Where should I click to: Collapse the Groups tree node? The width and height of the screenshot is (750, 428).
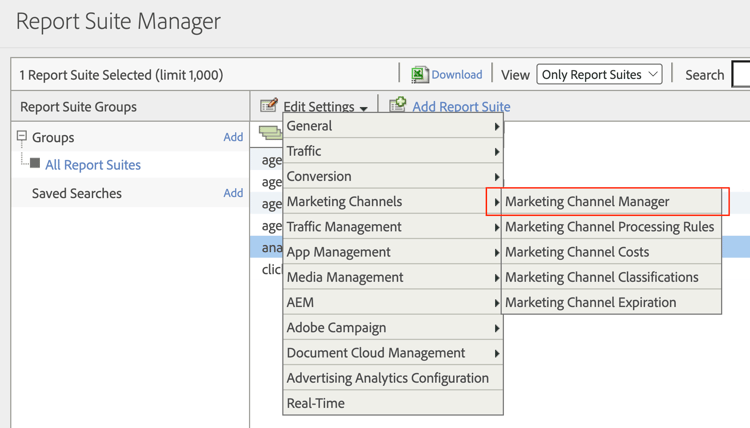click(21, 137)
